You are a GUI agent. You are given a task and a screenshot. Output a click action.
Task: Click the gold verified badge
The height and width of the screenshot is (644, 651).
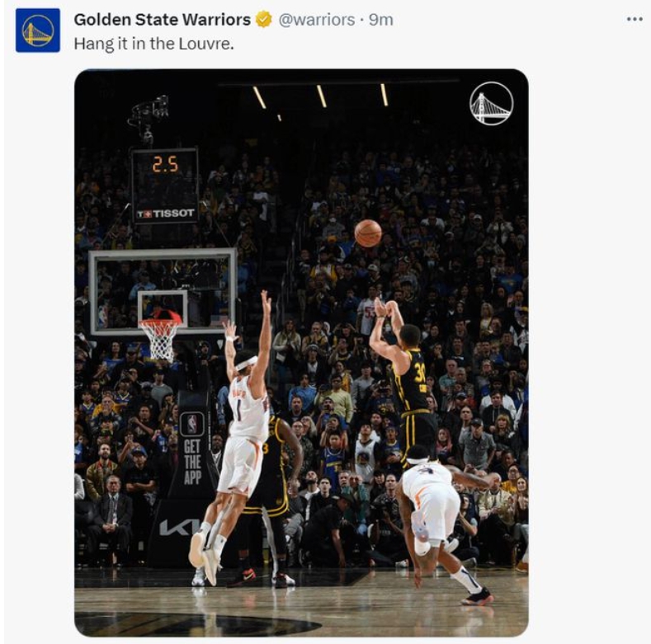click(263, 20)
